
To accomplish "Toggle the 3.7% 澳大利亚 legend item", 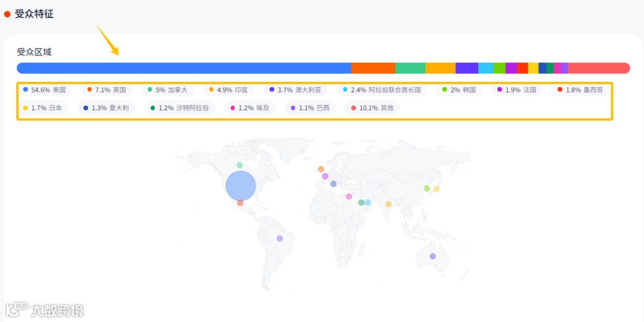I will pyautogui.click(x=296, y=90).
